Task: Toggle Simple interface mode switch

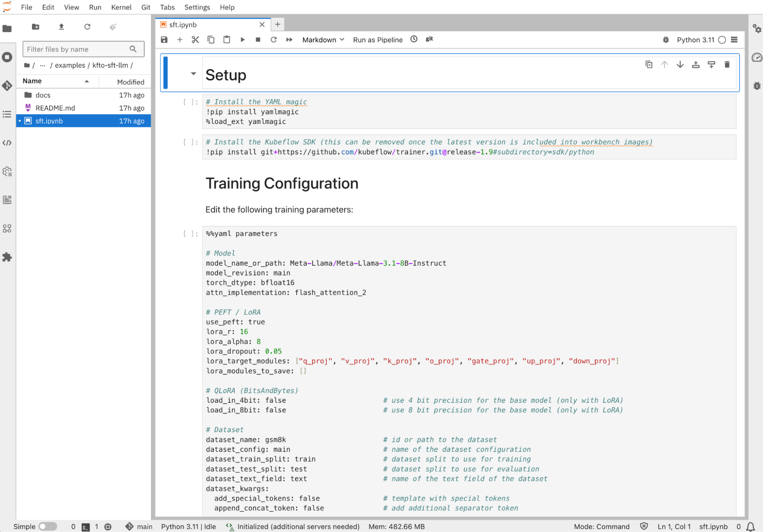Action: coord(48,526)
